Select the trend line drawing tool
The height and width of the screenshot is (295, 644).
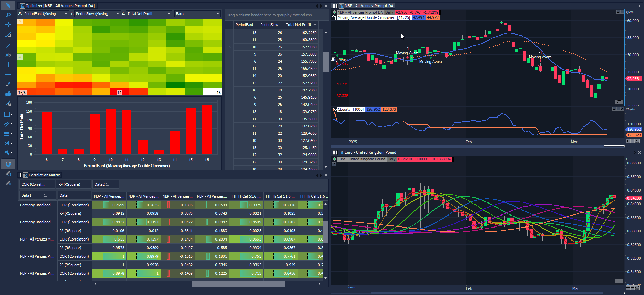(8, 45)
